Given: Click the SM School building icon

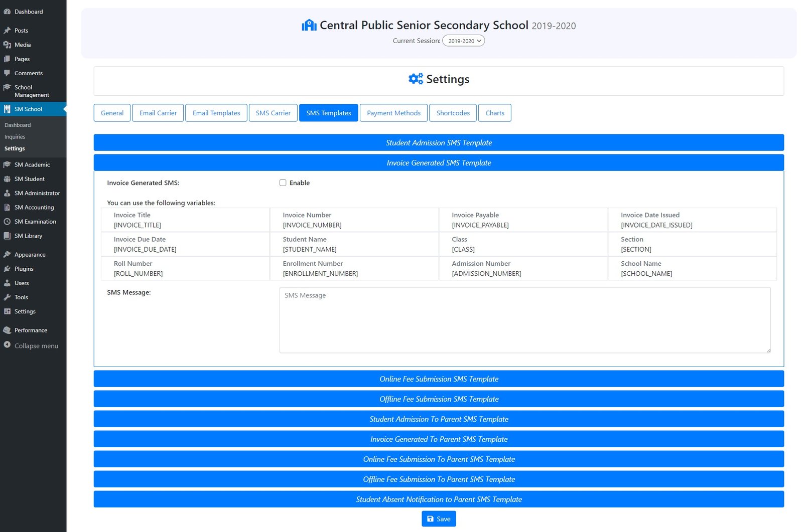Looking at the screenshot, I should pos(7,109).
